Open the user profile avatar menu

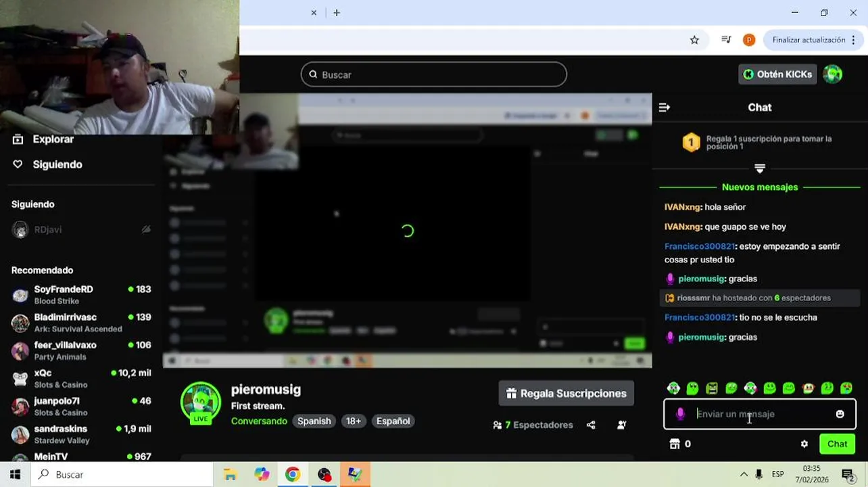click(x=833, y=74)
